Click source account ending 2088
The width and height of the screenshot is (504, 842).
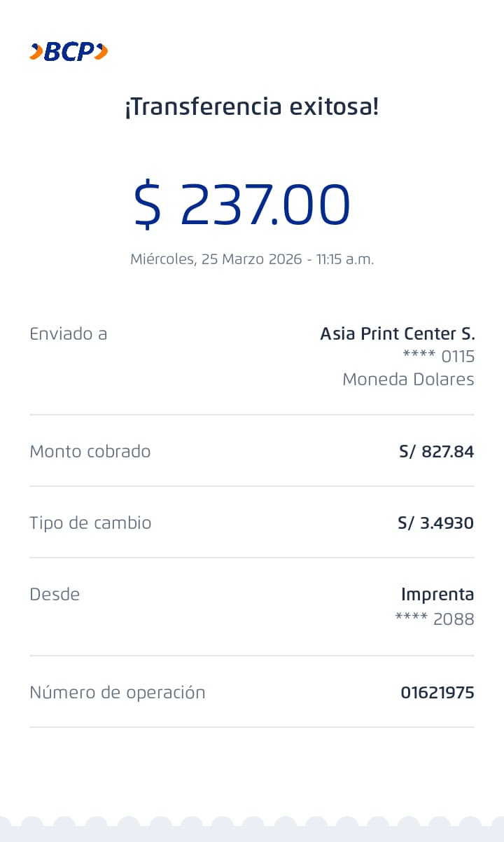coord(435,619)
